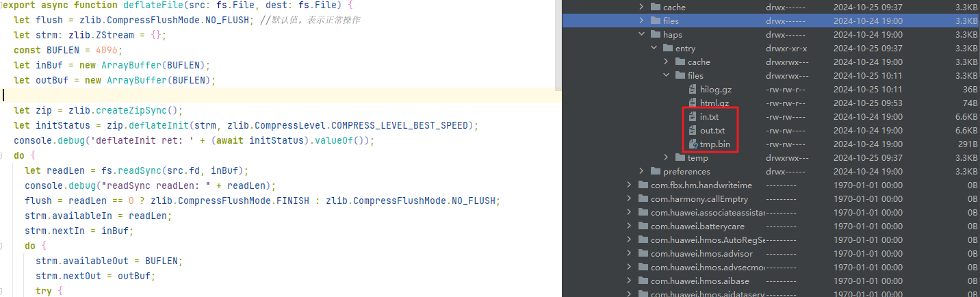Expand the com.huawei.hmos.advisor folder chevron

click(x=629, y=254)
